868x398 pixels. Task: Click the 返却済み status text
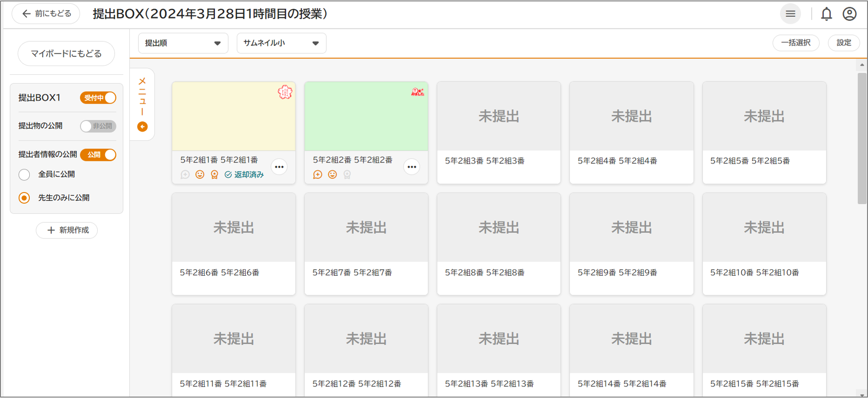tap(249, 174)
